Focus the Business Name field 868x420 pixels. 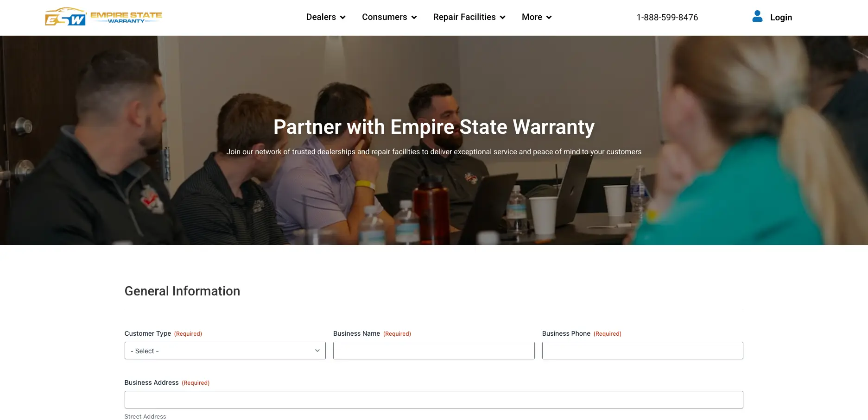434,351
